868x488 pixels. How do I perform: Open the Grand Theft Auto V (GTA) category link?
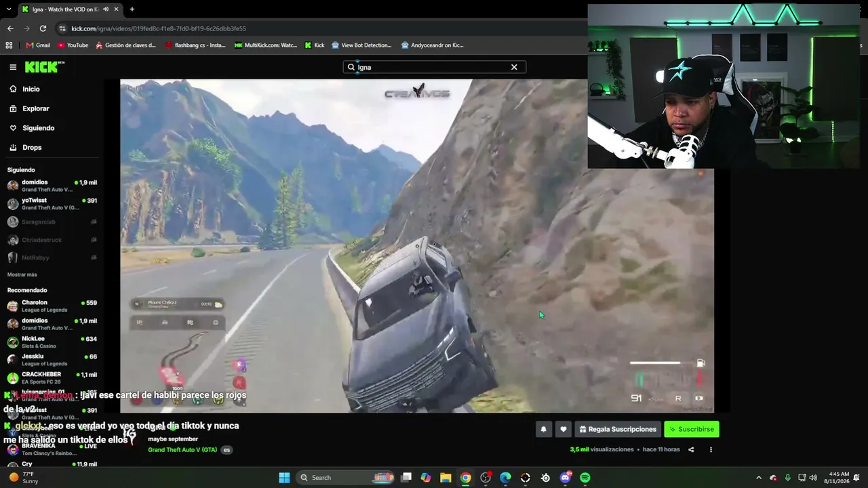(182, 450)
